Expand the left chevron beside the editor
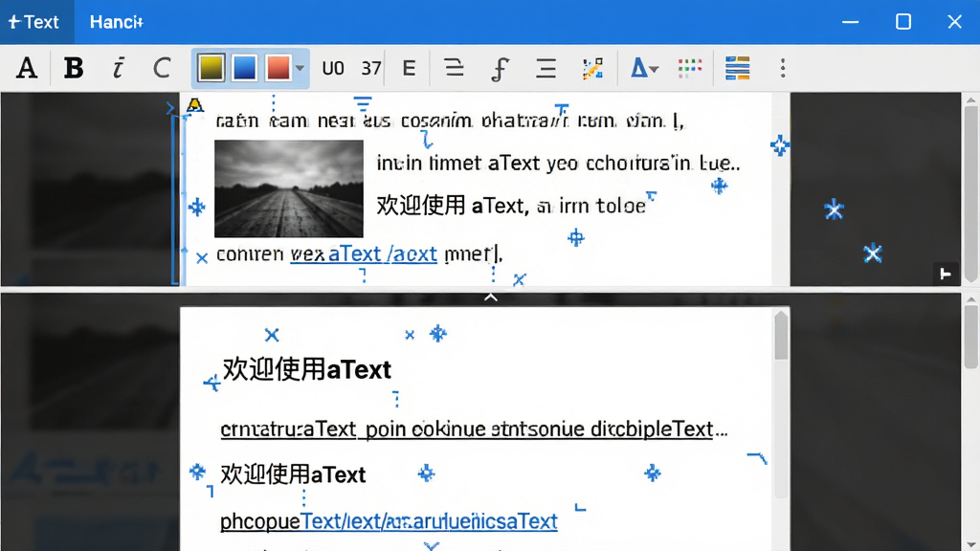 (170, 108)
